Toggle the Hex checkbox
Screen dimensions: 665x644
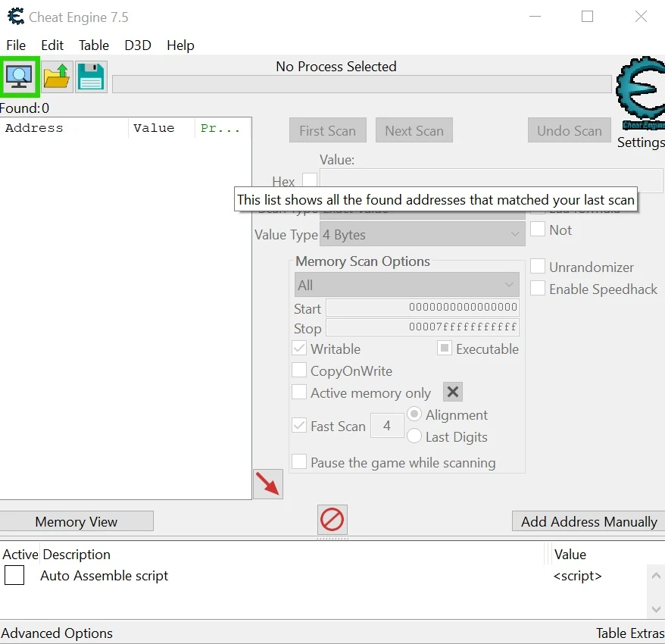[x=310, y=180]
